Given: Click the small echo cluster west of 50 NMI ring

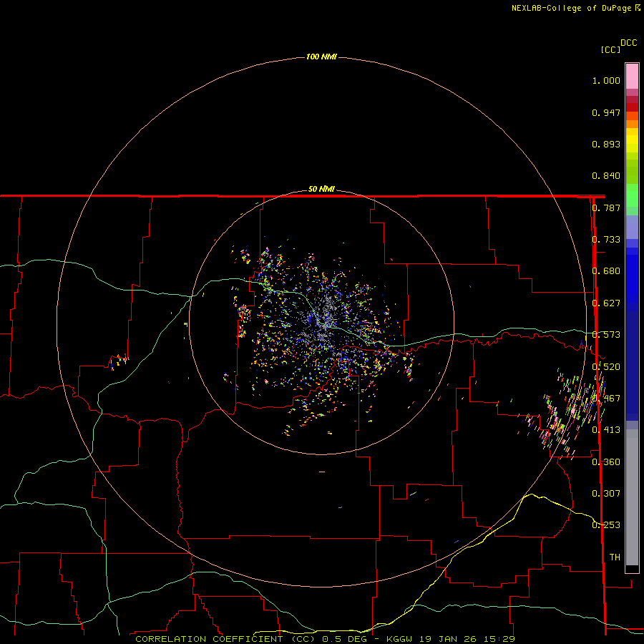Looking at the screenshot, I should [x=119, y=361].
